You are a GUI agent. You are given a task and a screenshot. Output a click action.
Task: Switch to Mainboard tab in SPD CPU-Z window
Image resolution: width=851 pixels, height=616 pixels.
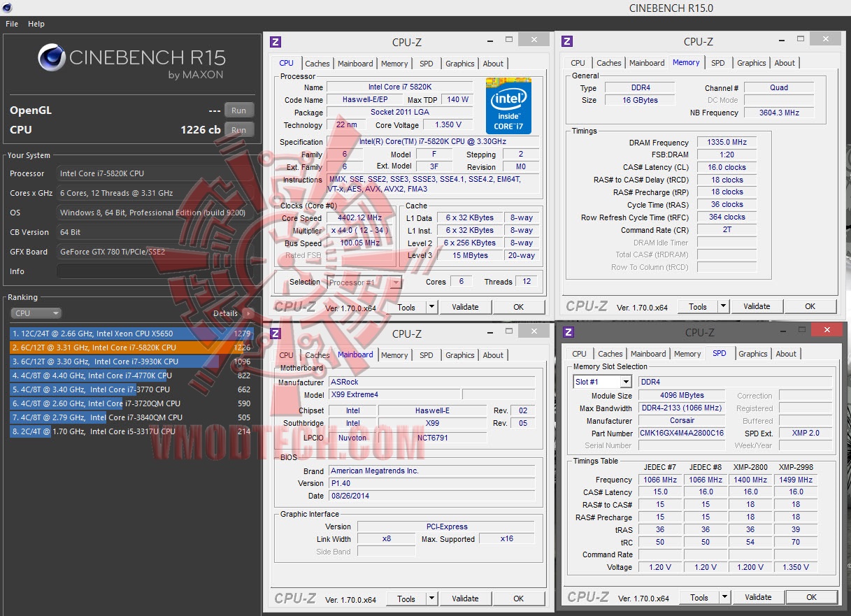648,354
